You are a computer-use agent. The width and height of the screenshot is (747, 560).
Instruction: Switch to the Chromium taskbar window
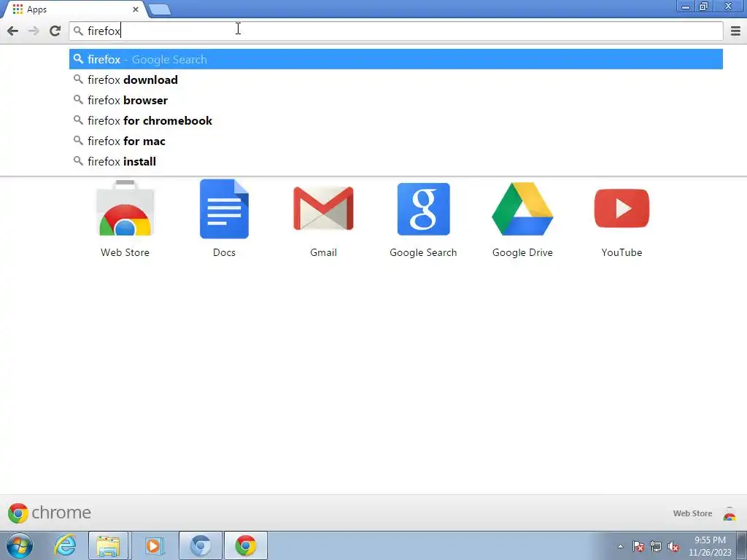(x=200, y=545)
